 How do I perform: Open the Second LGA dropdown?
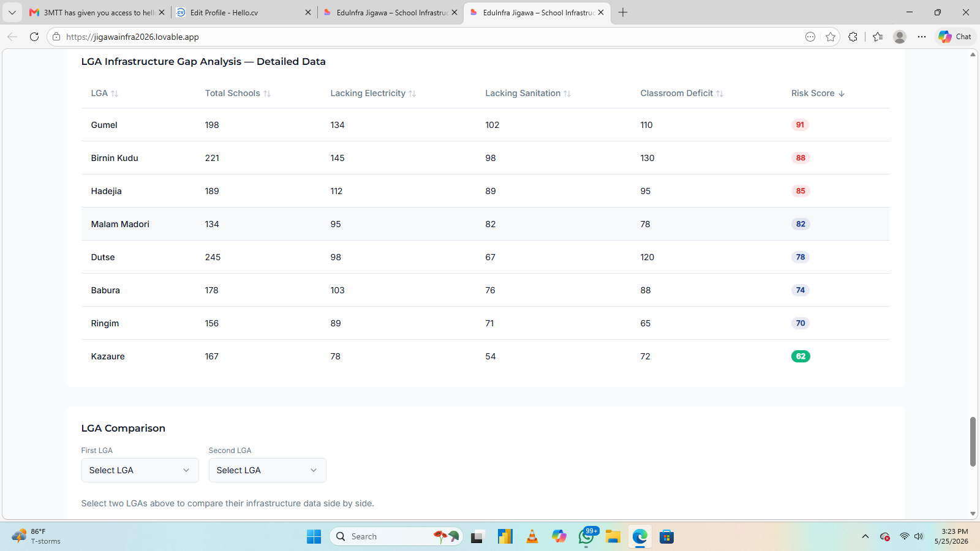click(x=267, y=470)
